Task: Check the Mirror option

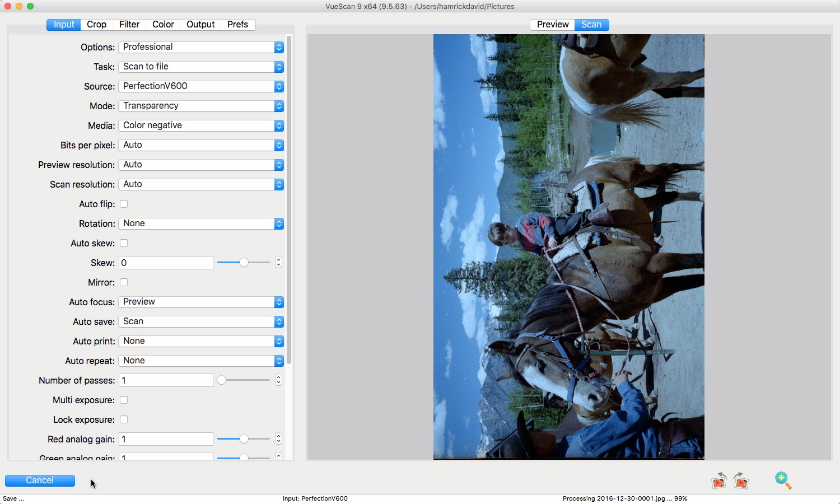Action: pyautogui.click(x=124, y=282)
